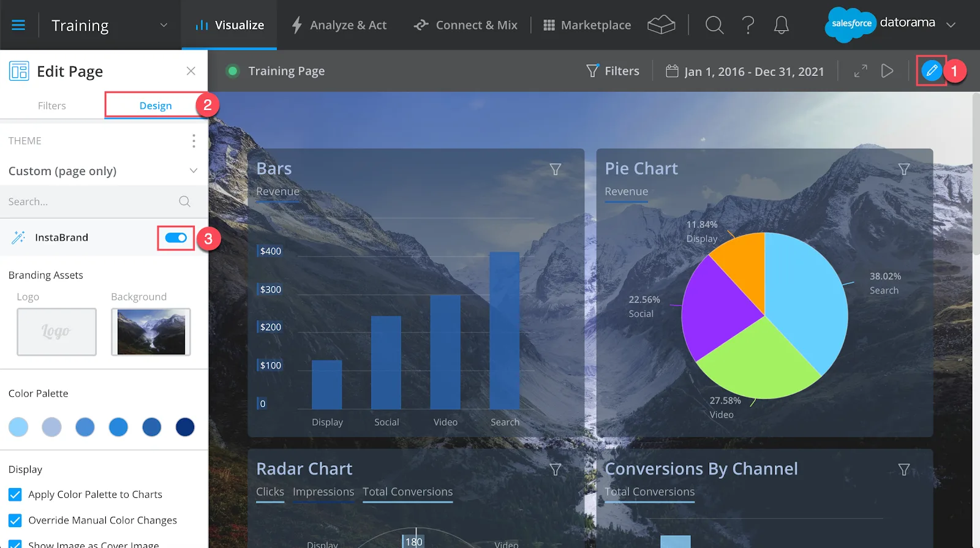Click the mountain Background thumbnail

[x=151, y=332]
